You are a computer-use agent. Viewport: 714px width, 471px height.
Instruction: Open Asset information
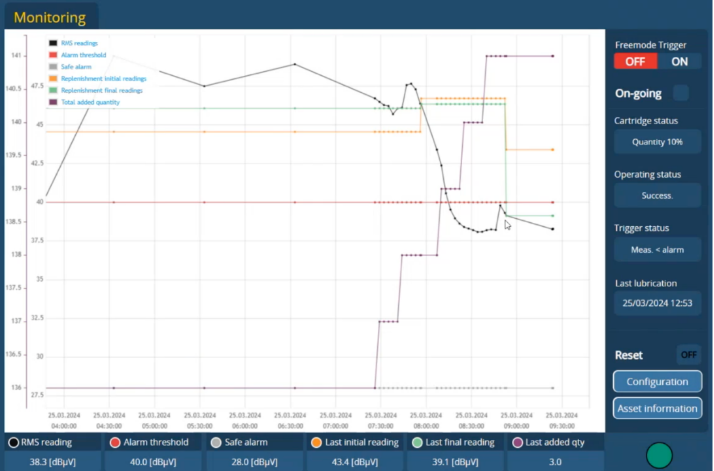pos(657,408)
